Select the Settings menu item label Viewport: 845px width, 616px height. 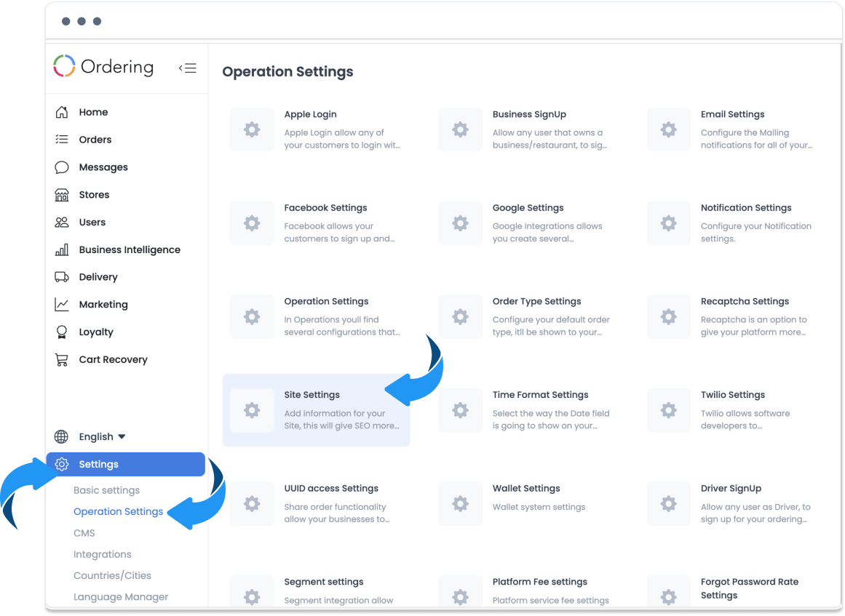click(x=98, y=464)
